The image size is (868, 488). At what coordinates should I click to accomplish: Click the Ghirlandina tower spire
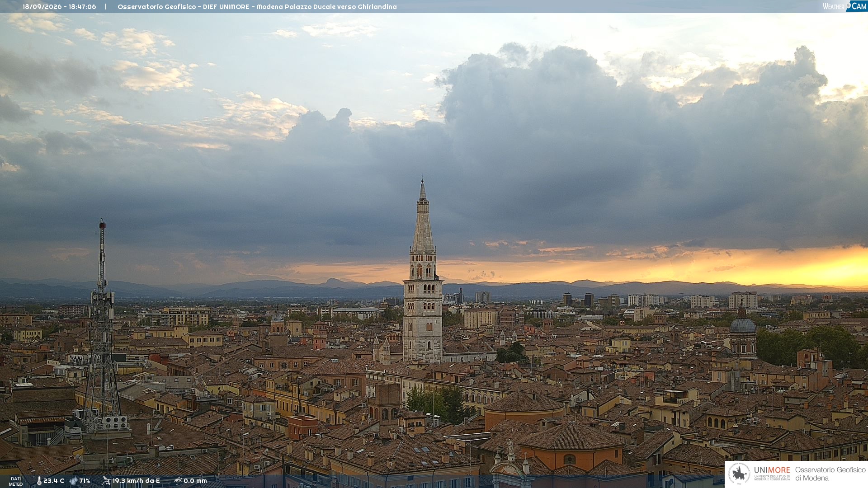(423, 216)
